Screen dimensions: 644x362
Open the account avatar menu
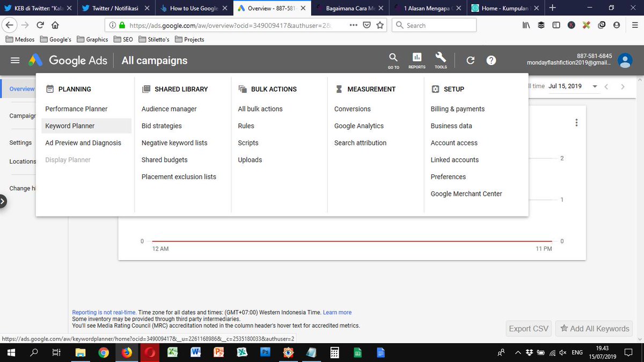[625, 61]
